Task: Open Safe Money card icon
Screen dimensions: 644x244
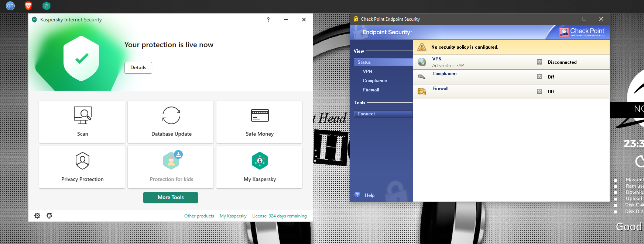Action: (x=260, y=115)
